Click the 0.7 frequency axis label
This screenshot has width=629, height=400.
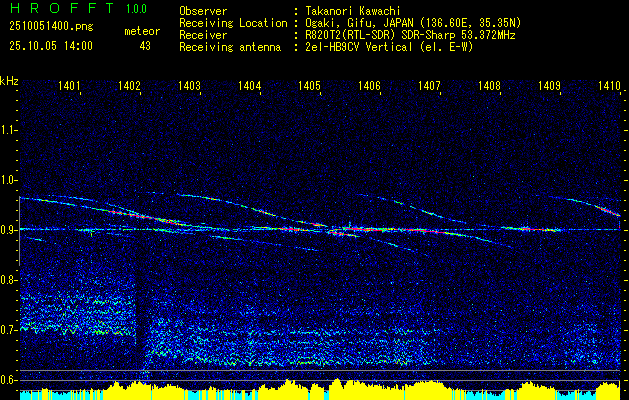click(x=8, y=330)
